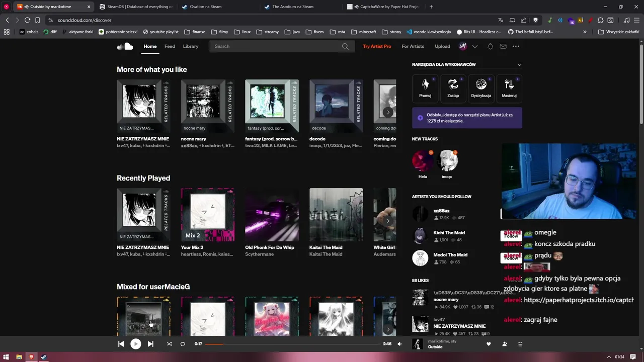Screen dimensions: 644x362
Task: Open the For Artists link
Action: (413, 46)
